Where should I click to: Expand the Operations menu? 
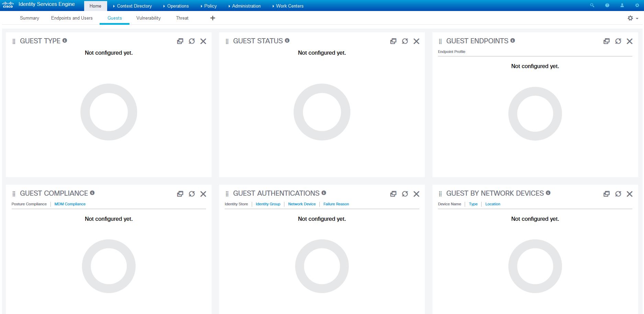176,6
